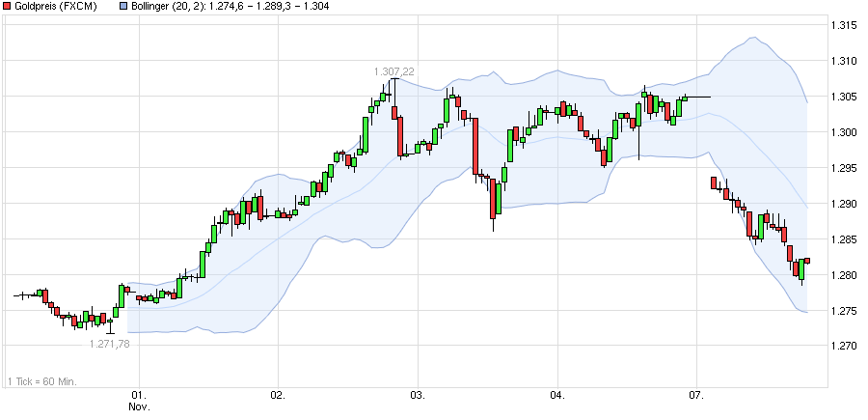Select the 07. date axis label
The image size is (868, 420).
[x=697, y=395]
